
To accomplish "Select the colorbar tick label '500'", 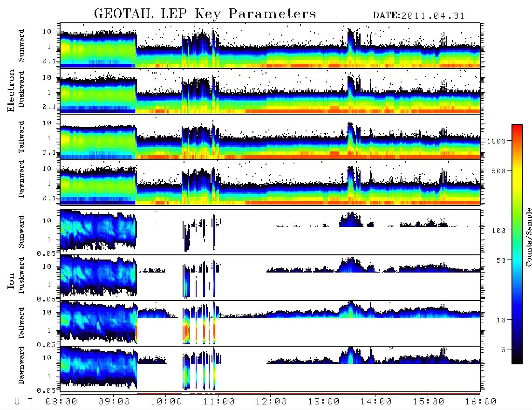I will click(498, 171).
